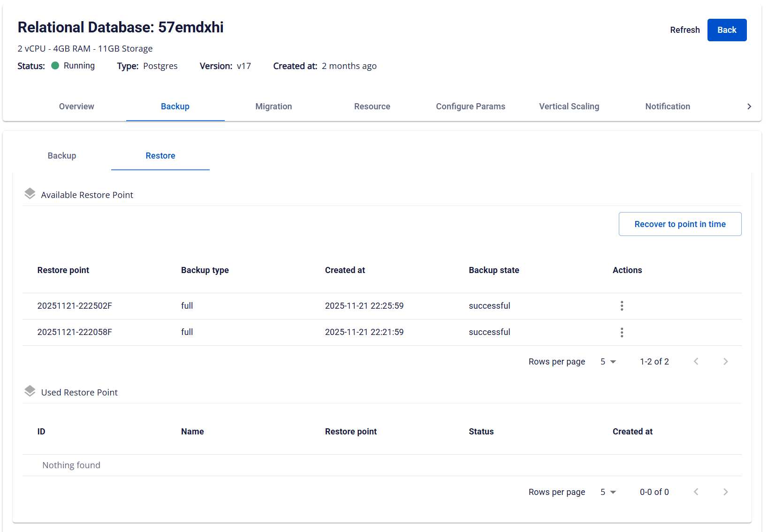Open rows per page dropdown for used restore points
This screenshot has height=532, width=768.
pos(608,492)
